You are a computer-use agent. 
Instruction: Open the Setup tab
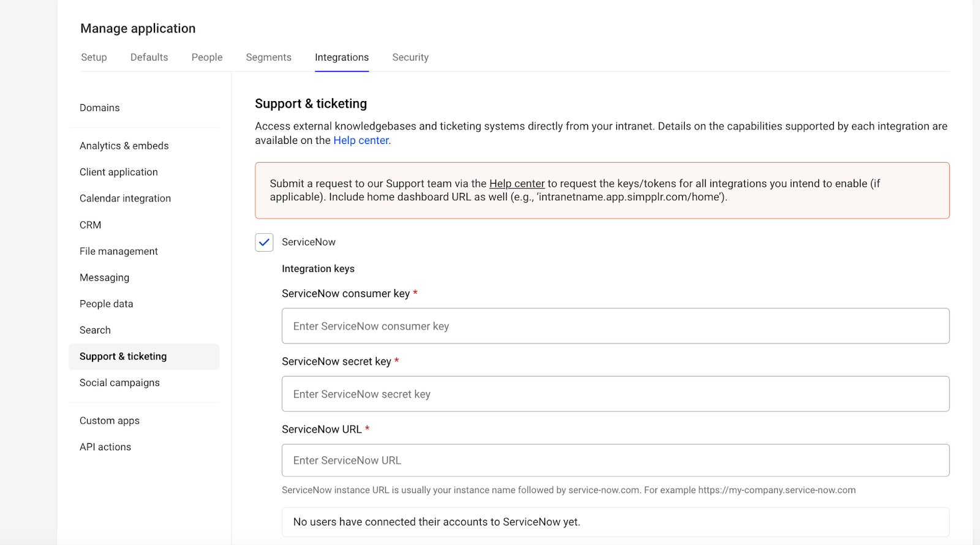point(94,58)
